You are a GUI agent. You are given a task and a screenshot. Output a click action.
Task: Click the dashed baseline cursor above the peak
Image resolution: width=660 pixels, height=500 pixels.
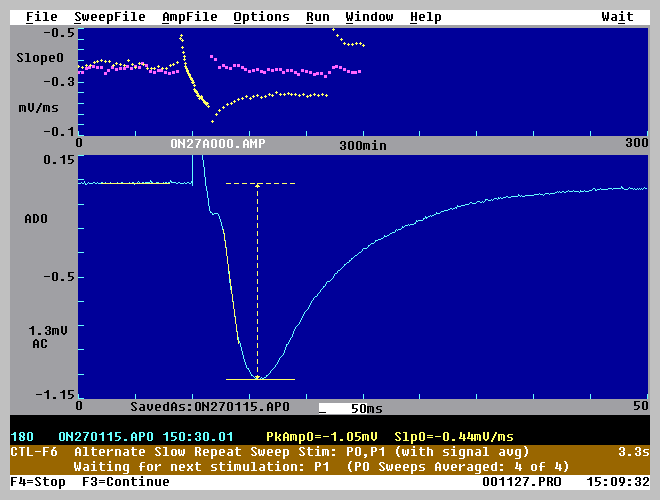click(259, 184)
